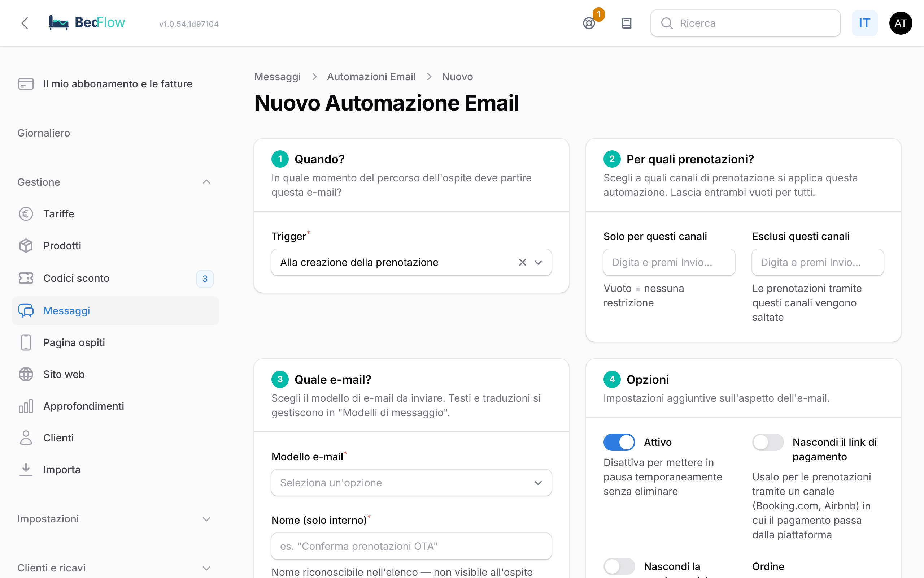Click the Messaggi chat bubble icon

[26, 310]
